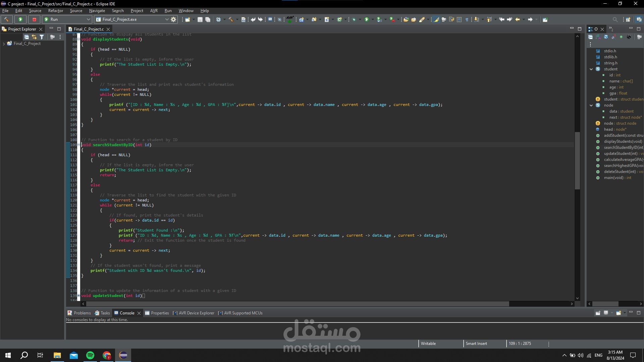The width and height of the screenshot is (644, 362).
Task: Click the editor vertical scrollbar thumb
Action: (x=577, y=161)
